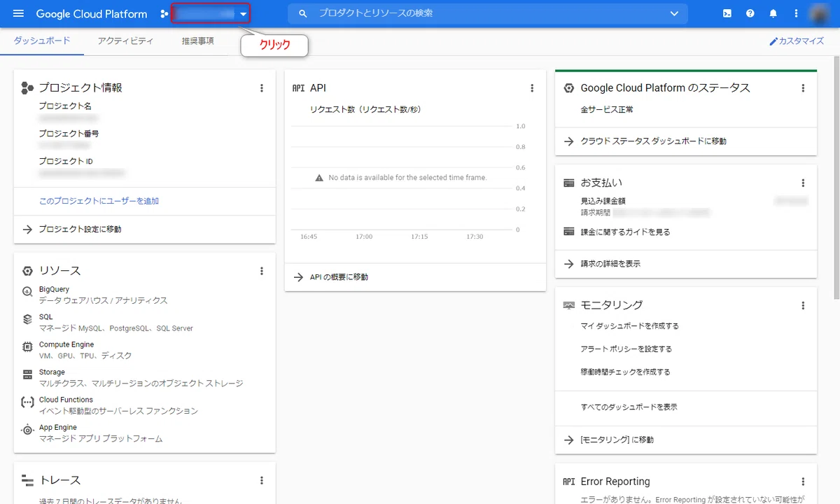Screen dimensions: 840x504
Task: Activate Cloud Shell terminal icon
Action: 728,13
